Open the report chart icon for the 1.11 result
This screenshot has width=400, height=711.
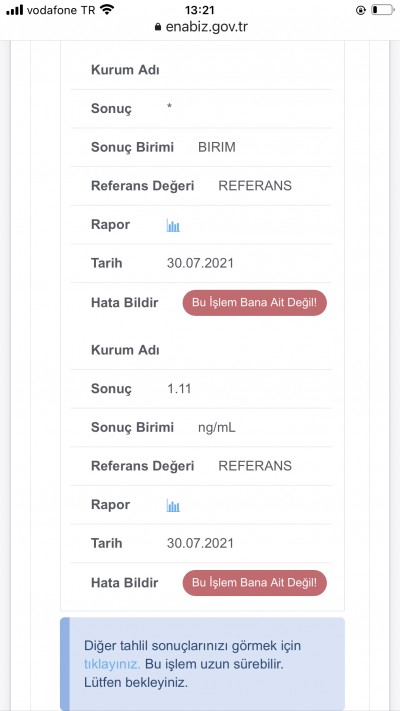(x=173, y=506)
